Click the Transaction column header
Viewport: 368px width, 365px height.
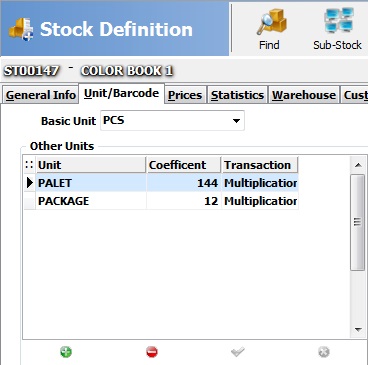click(x=260, y=165)
